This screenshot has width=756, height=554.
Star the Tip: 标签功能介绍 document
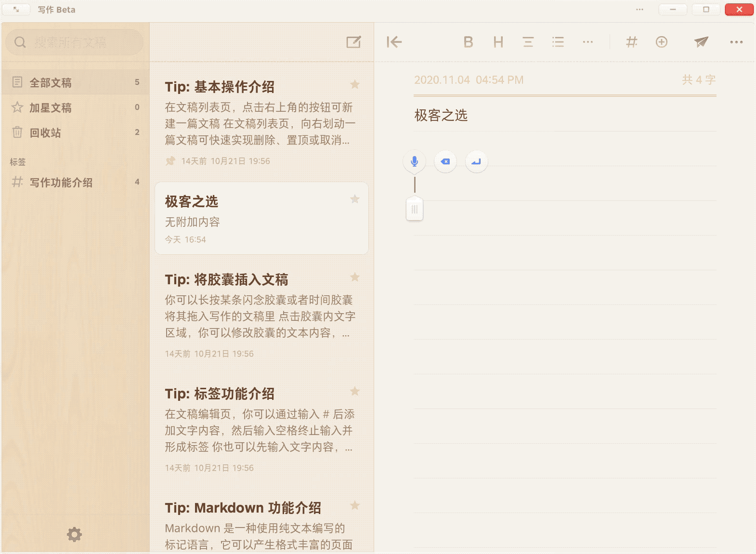tap(355, 391)
